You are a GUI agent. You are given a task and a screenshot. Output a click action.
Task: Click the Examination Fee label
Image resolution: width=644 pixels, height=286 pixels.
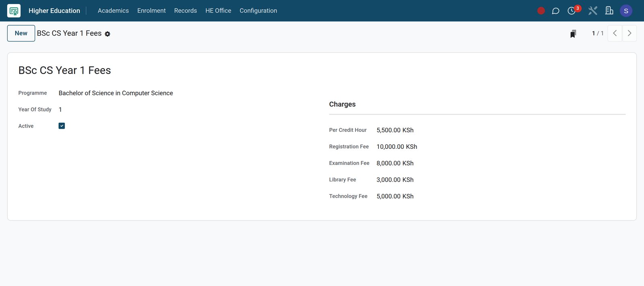tap(349, 163)
